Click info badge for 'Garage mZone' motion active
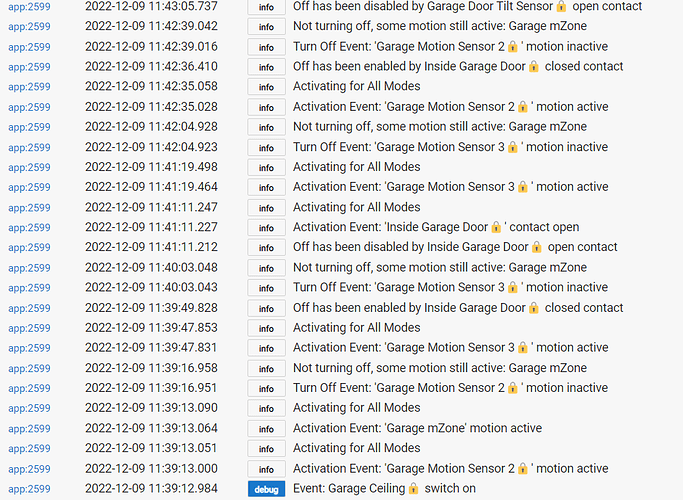 266,428
